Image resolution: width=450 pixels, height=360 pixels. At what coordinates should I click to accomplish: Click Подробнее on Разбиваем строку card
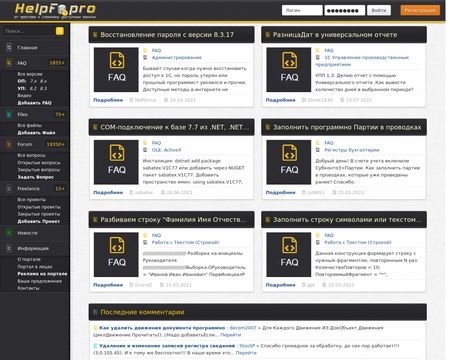click(x=108, y=285)
